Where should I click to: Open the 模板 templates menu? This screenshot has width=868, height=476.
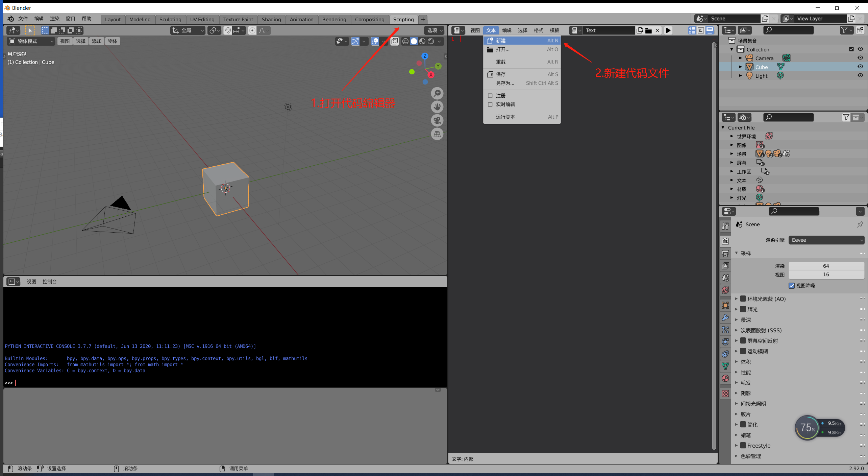pyautogui.click(x=554, y=30)
